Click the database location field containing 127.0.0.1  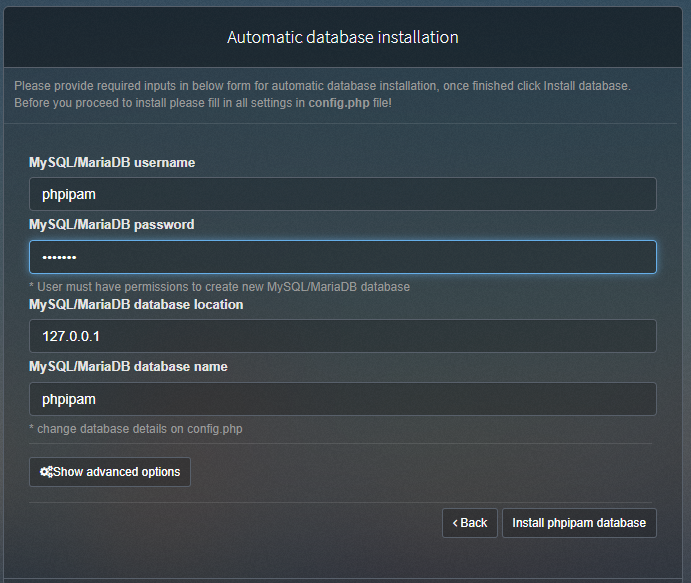click(342, 336)
